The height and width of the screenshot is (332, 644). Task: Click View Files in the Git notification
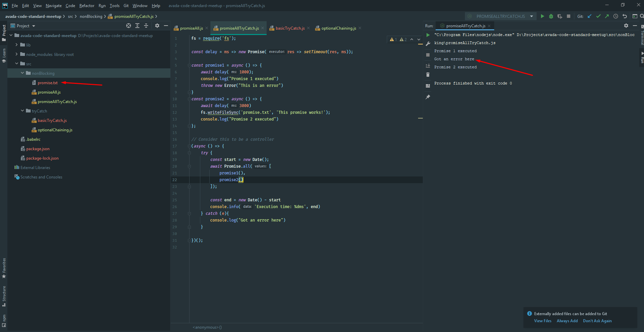click(543, 321)
